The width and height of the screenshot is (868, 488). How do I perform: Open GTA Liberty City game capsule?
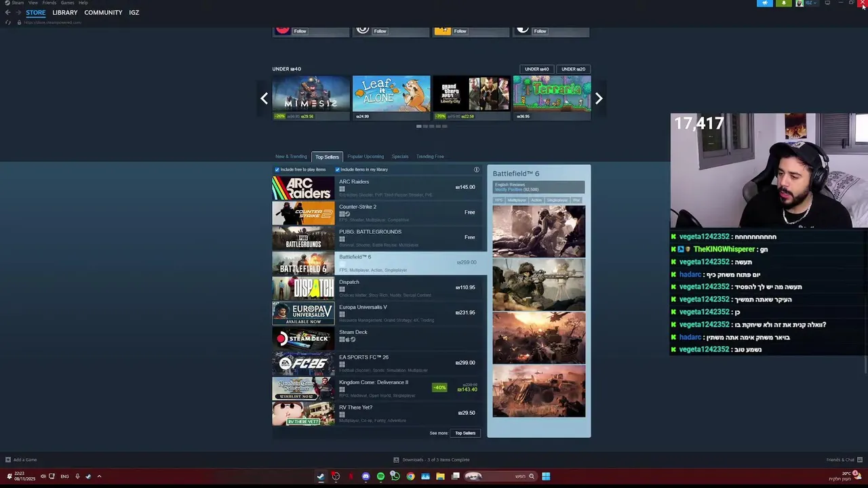(471, 98)
